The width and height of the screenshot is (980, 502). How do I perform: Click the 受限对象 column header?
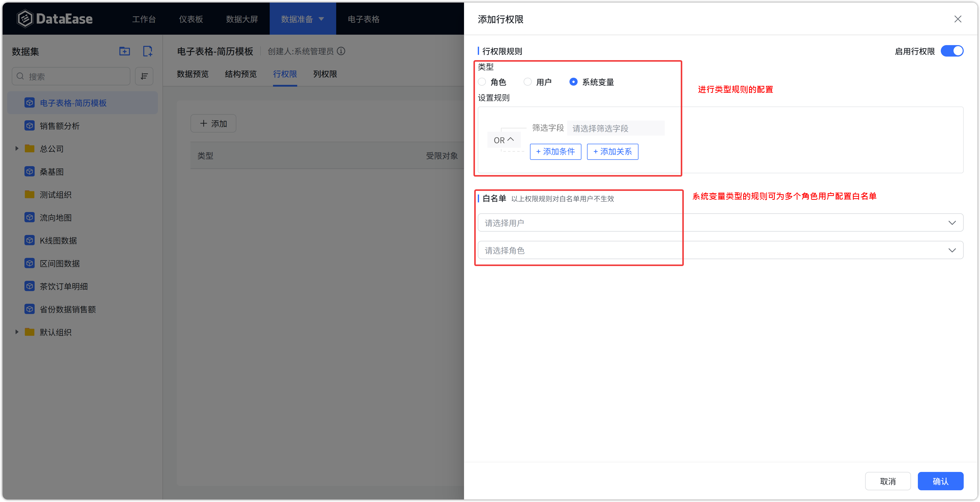tap(442, 156)
